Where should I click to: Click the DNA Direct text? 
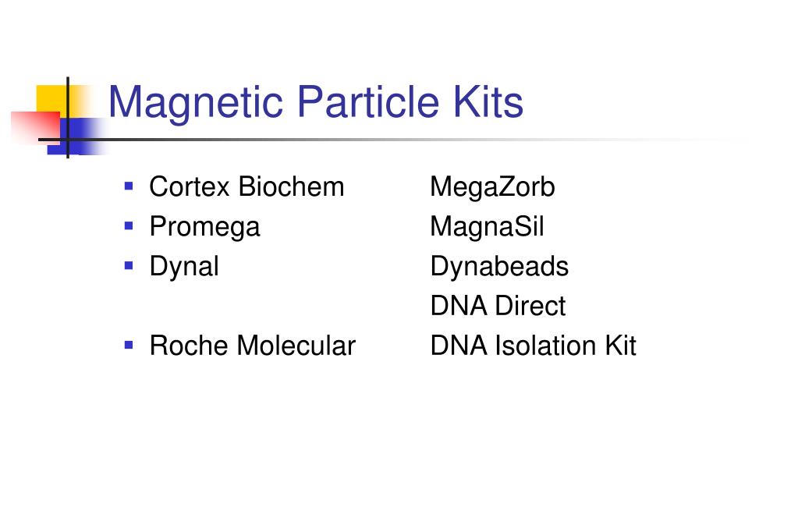tap(498, 306)
